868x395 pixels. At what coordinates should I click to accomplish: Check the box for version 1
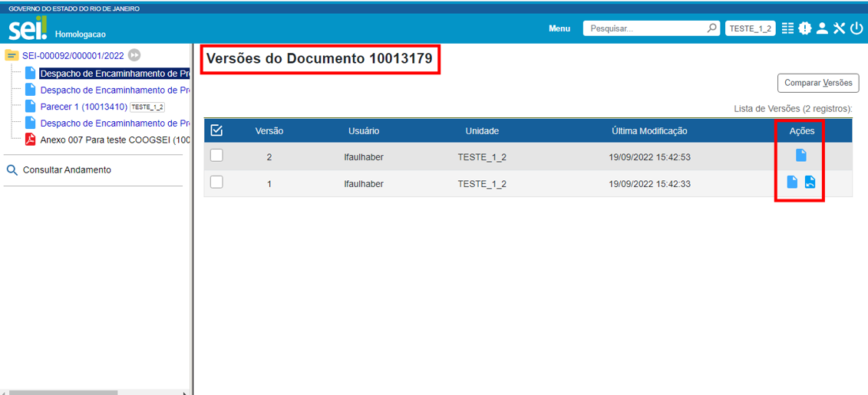216,183
